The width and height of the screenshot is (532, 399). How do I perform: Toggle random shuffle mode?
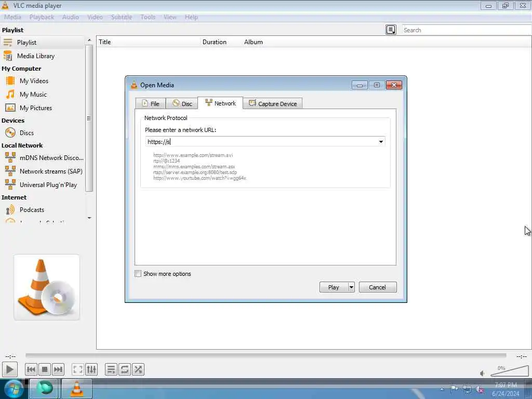138,369
